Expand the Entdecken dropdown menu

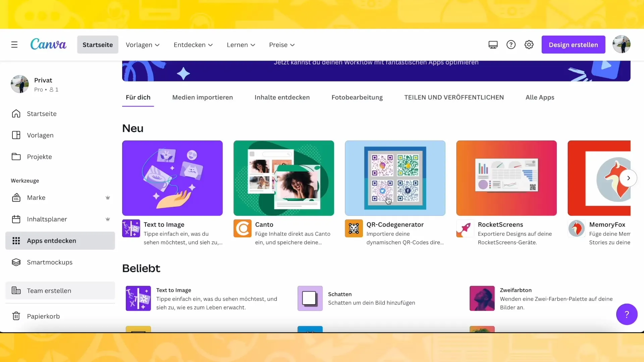pyautogui.click(x=193, y=45)
